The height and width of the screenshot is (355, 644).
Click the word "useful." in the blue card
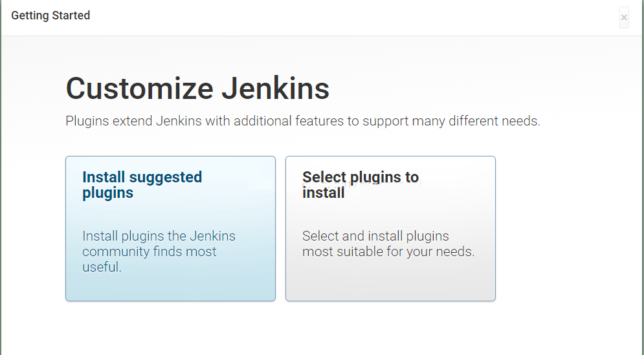pos(102,267)
